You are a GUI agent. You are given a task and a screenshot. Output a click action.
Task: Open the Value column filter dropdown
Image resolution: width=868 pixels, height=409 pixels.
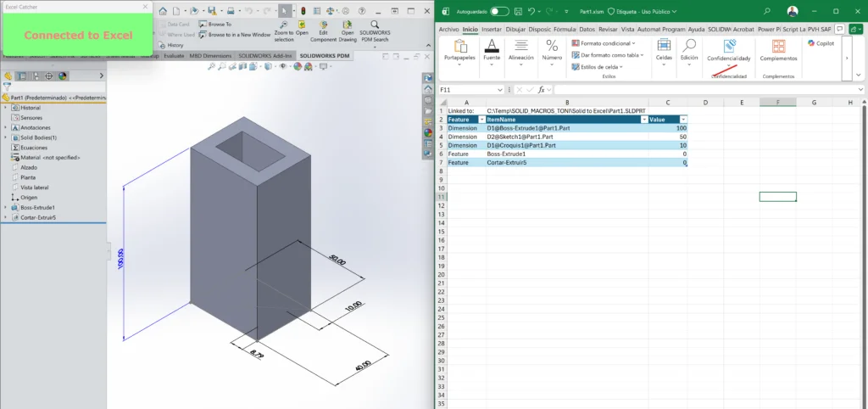pyautogui.click(x=683, y=120)
